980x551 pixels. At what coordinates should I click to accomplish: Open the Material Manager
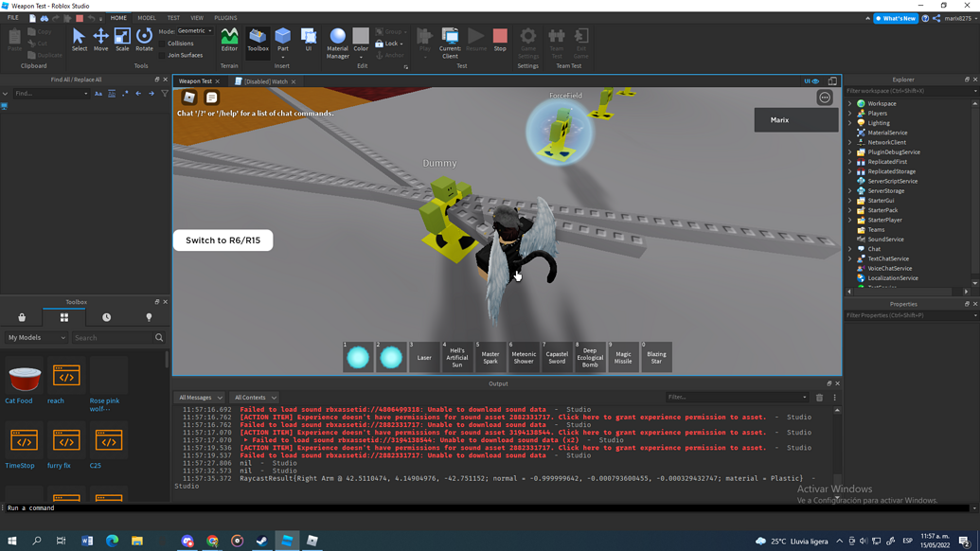click(x=337, y=44)
